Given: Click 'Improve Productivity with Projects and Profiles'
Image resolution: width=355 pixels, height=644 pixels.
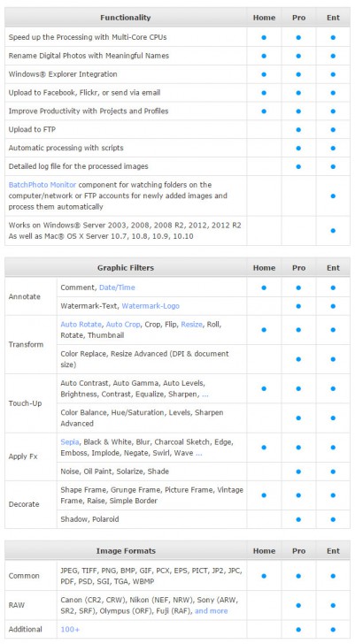Looking at the screenshot, I should (x=89, y=111).
